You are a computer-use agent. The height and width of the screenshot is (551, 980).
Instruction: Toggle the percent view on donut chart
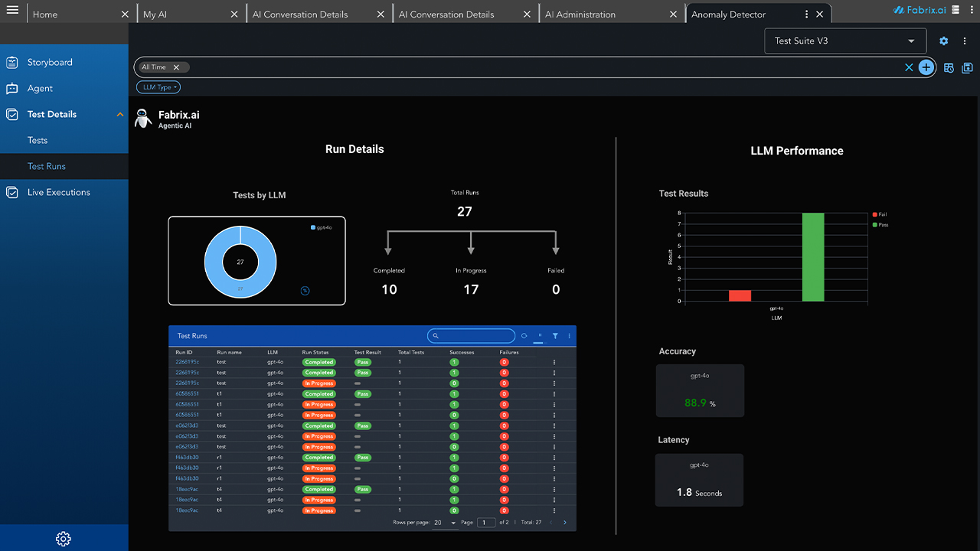[x=305, y=291]
